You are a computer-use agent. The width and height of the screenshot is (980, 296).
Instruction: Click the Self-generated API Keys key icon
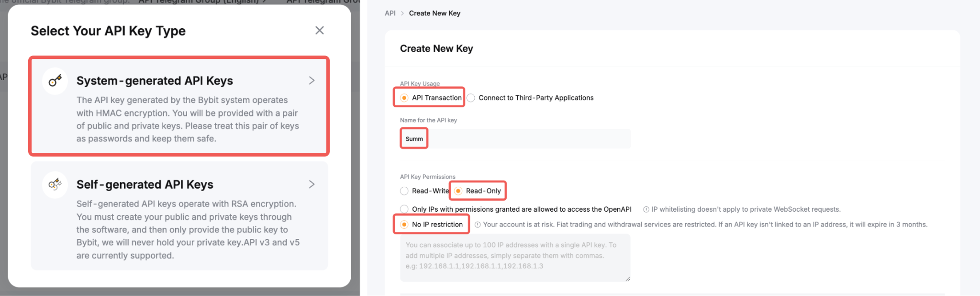(55, 184)
